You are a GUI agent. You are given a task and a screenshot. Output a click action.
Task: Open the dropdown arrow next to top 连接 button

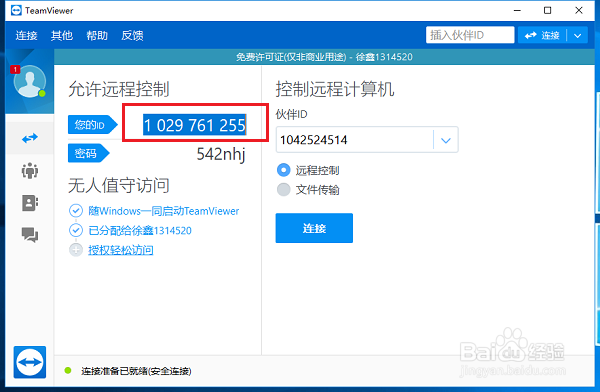coord(577,36)
